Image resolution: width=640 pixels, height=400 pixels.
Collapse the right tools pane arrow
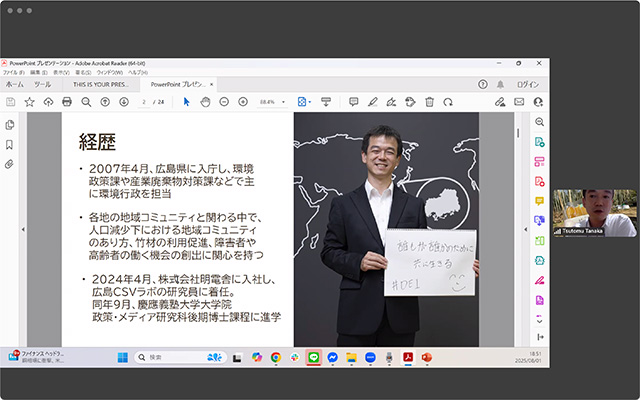click(525, 229)
